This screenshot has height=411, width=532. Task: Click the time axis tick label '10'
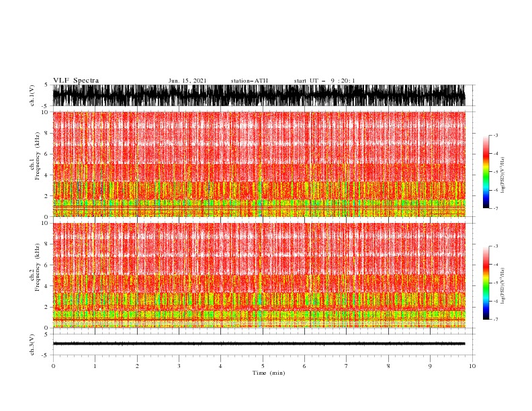tap(472, 366)
